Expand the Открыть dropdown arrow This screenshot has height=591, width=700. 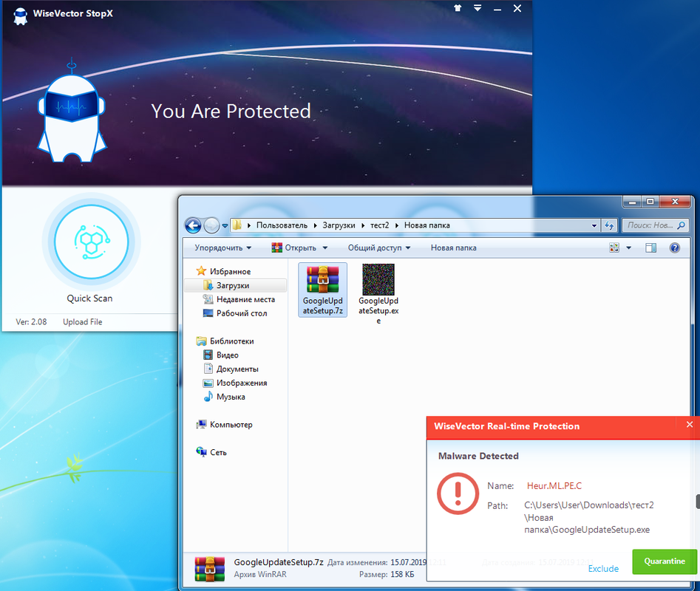pos(325,247)
